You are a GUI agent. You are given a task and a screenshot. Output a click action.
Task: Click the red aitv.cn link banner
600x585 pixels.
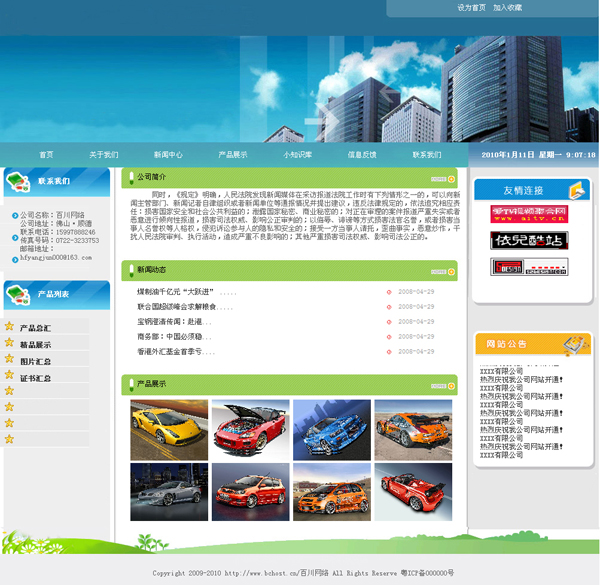[529, 214]
